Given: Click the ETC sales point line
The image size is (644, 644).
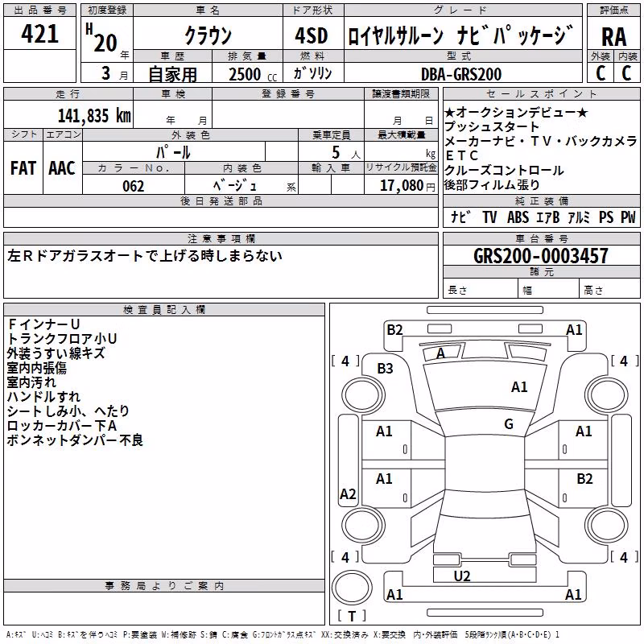Looking at the screenshot, I should pyautogui.click(x=461, y=155).
